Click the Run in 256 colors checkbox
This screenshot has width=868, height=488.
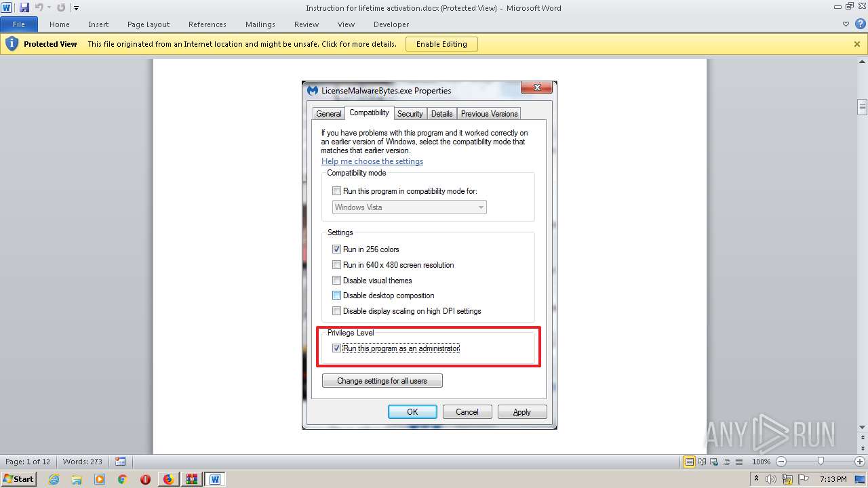coord(337,249)
